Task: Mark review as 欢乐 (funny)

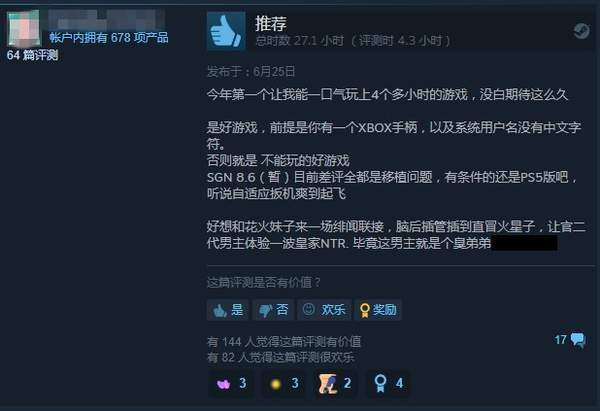Action: click(x=324, y=310)
